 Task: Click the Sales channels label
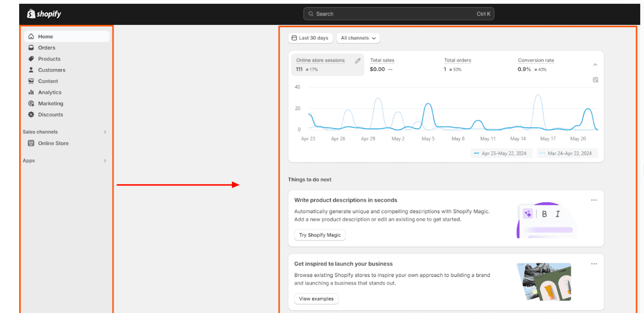[40, 132]
